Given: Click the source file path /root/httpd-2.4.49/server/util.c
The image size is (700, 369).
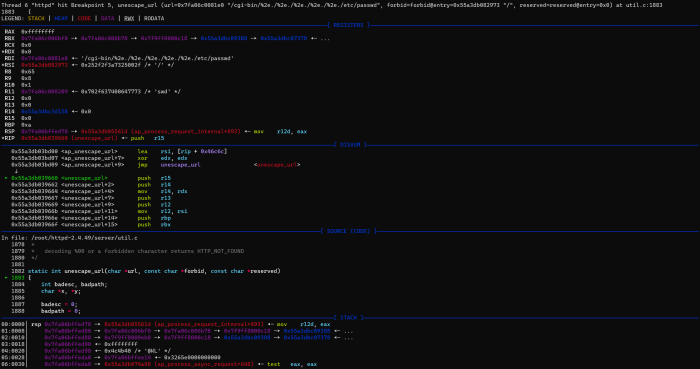Looking at the screenshot, I should [x=85, y=238].
